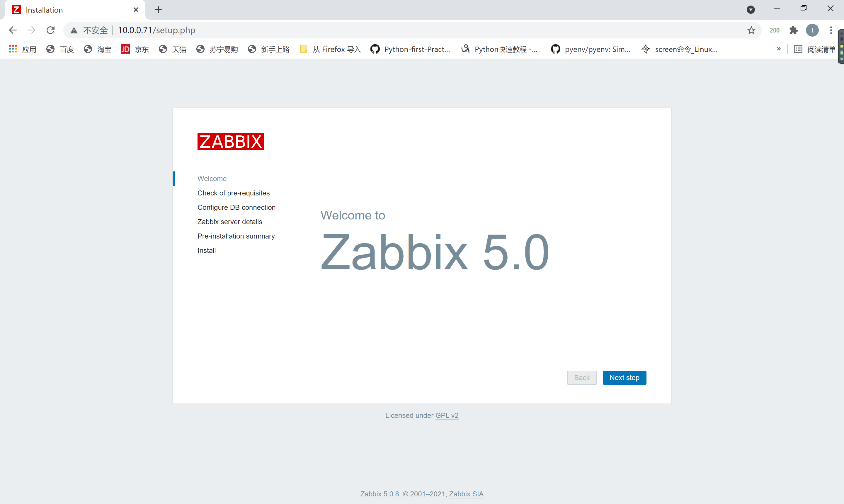Image resolution: width=844 pixels, height=504 pixels.
Task: Select the Configure DB connection step
Action: point(236,207)
